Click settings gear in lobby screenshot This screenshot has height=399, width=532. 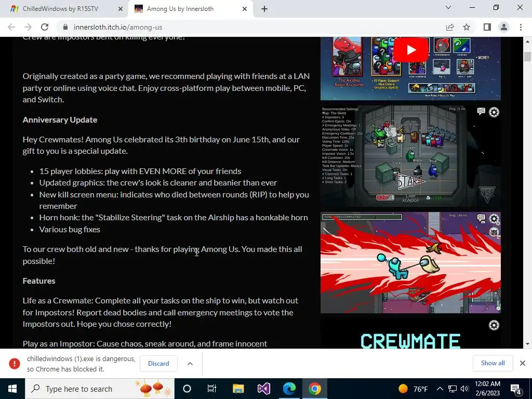tap(494, 112)
